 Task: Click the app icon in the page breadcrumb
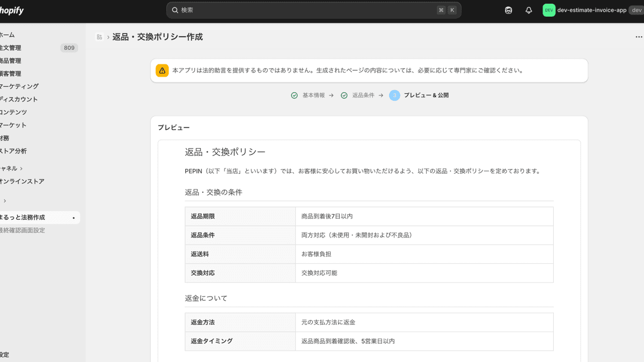[99, 36]
